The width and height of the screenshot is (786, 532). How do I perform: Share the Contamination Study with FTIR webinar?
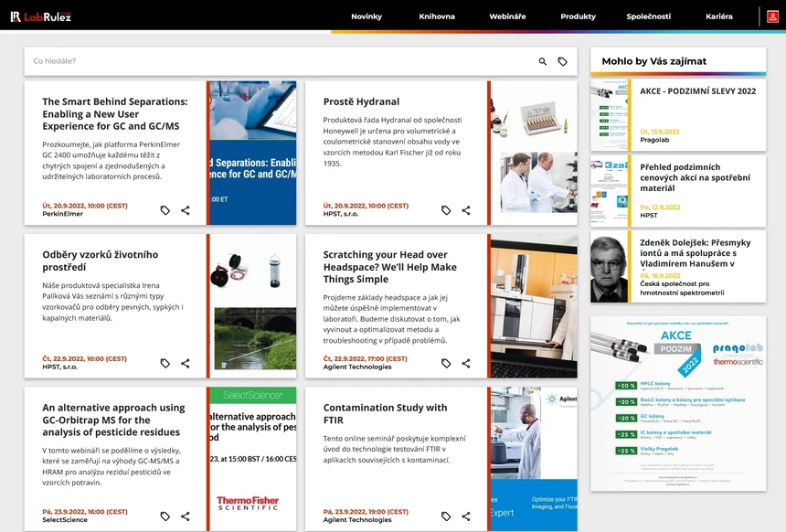point(466,516)
